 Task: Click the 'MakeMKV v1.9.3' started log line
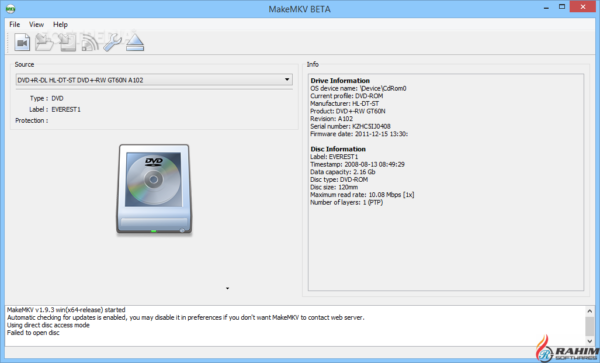(66, 310)
